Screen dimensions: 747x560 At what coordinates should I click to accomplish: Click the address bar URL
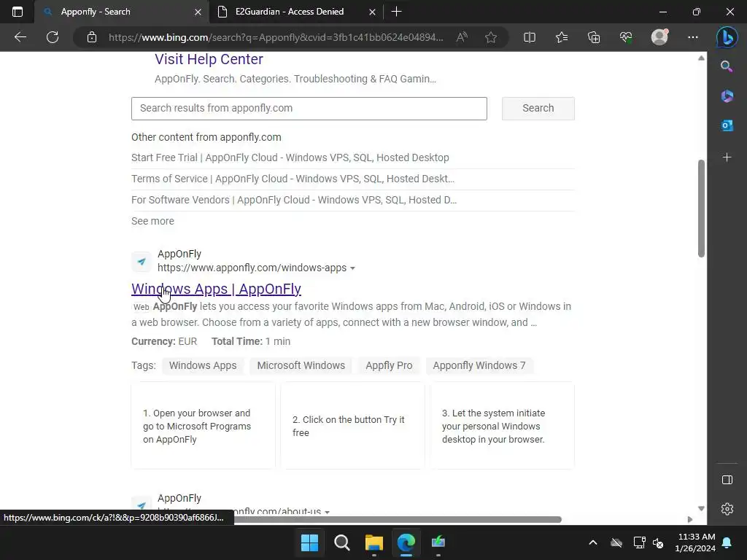coord(275,37)
